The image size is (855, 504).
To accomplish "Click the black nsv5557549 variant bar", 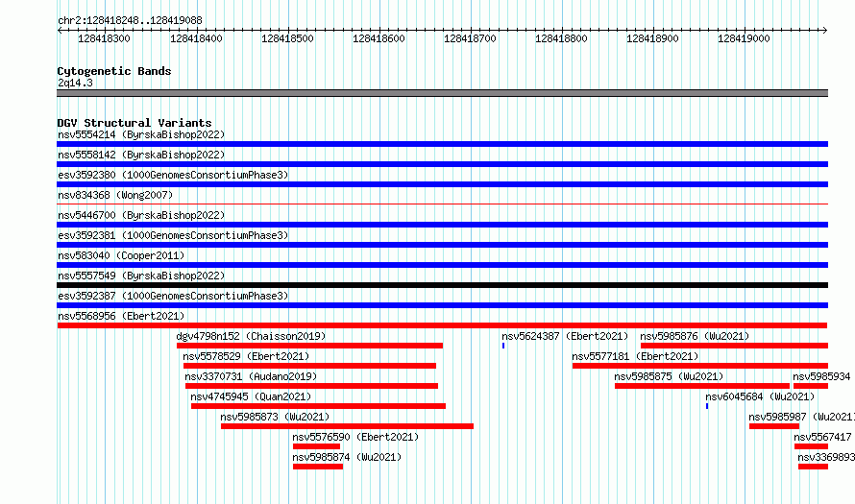I will pos(442,285).
